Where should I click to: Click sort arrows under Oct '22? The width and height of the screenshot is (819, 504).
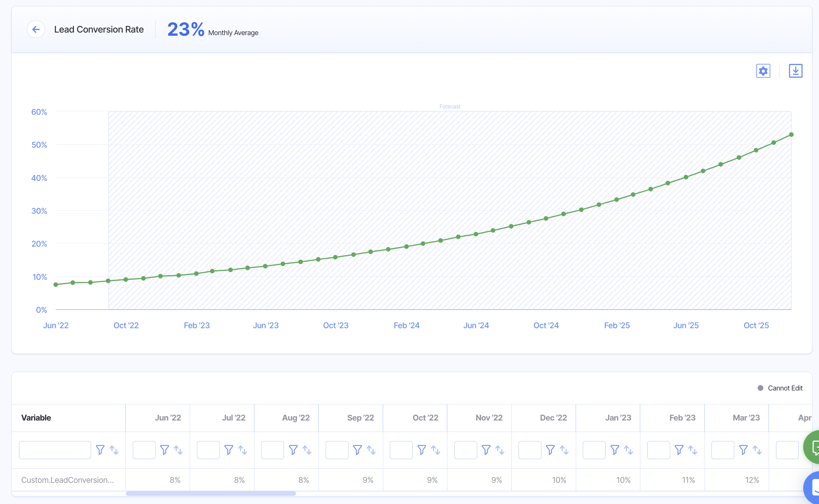[x=436, y=450]
